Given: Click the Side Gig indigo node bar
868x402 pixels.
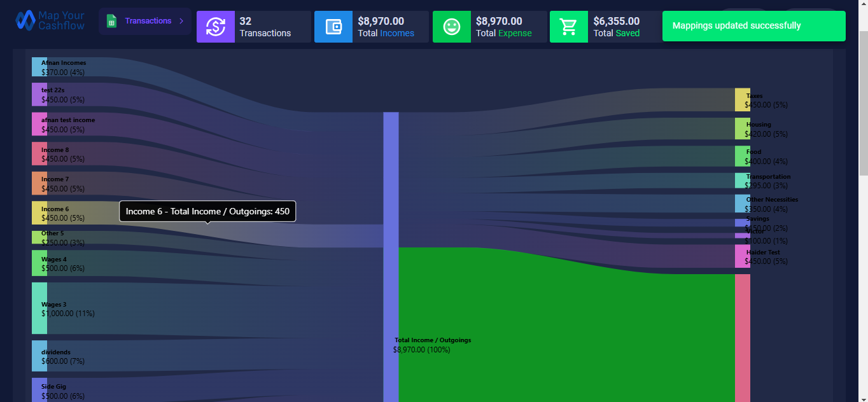Looking at the screenshot, I should [39, 390].
